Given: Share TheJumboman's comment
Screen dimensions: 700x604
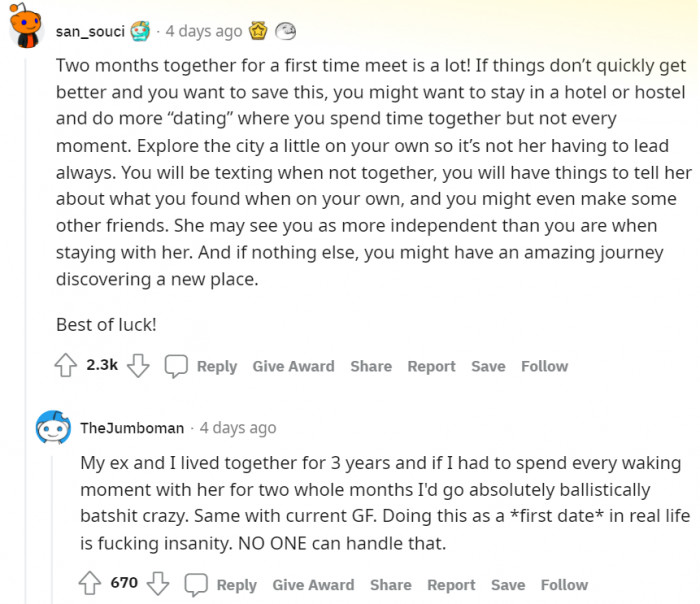Looking at the screenshot, I should (390, 584).
